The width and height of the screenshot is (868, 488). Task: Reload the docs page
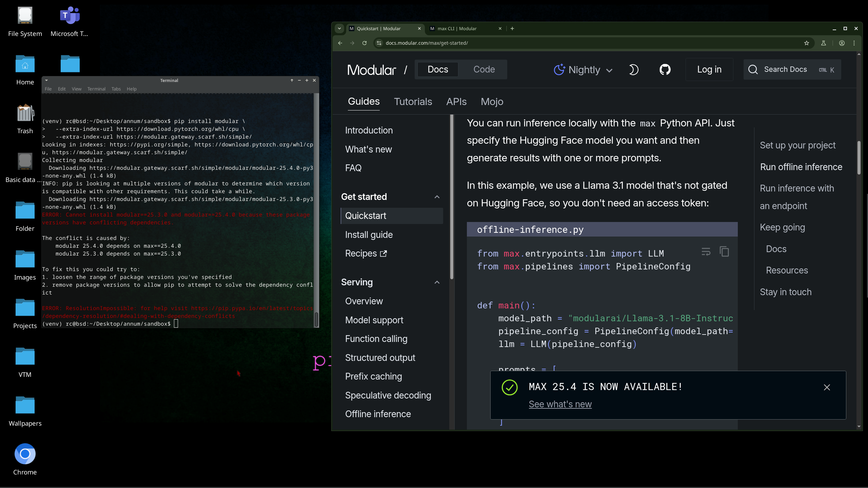(x=364, y=43)
